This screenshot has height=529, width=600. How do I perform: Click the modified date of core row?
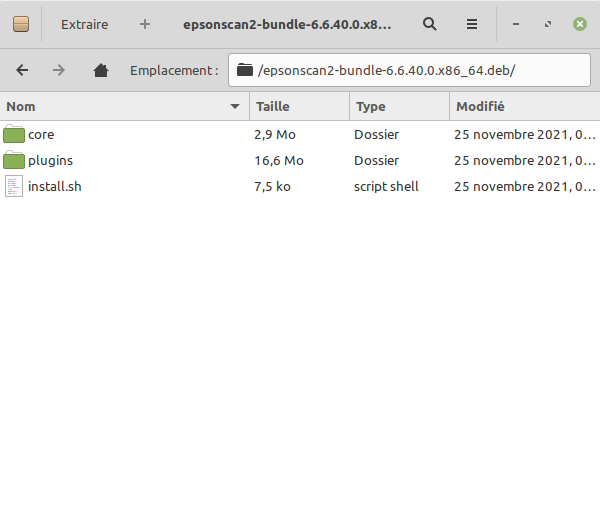click(x=525, y=135)
